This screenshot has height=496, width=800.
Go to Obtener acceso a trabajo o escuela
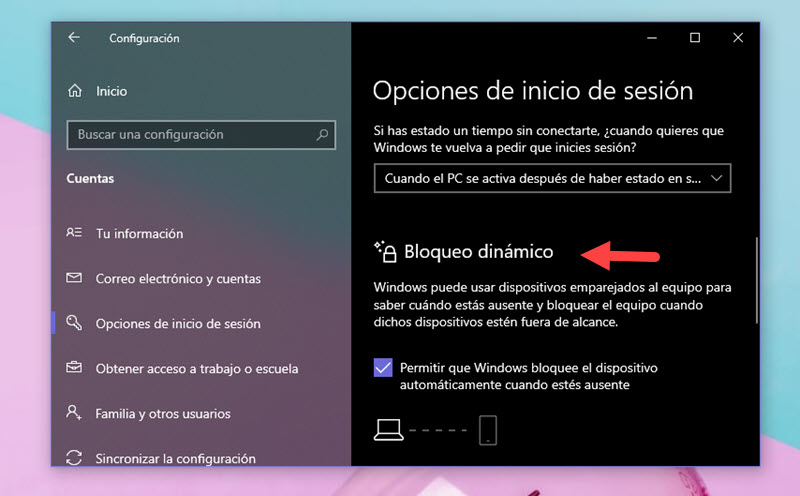(x=196, y=368)
